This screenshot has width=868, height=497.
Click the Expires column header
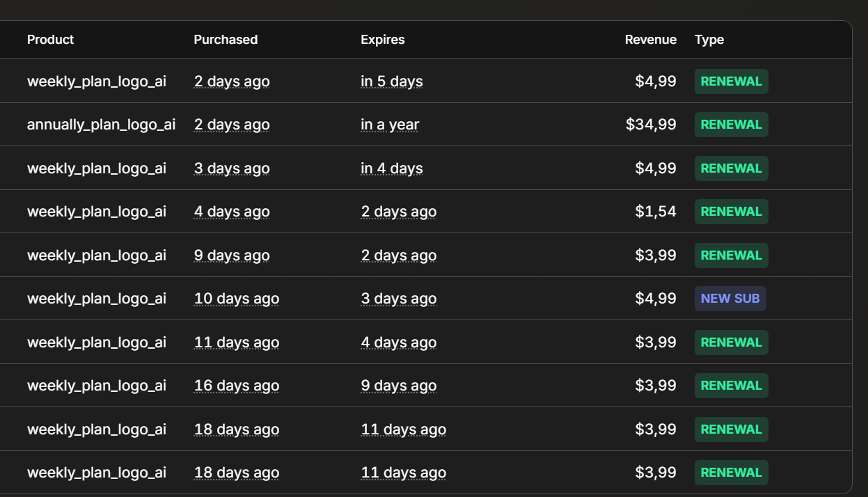382,40
